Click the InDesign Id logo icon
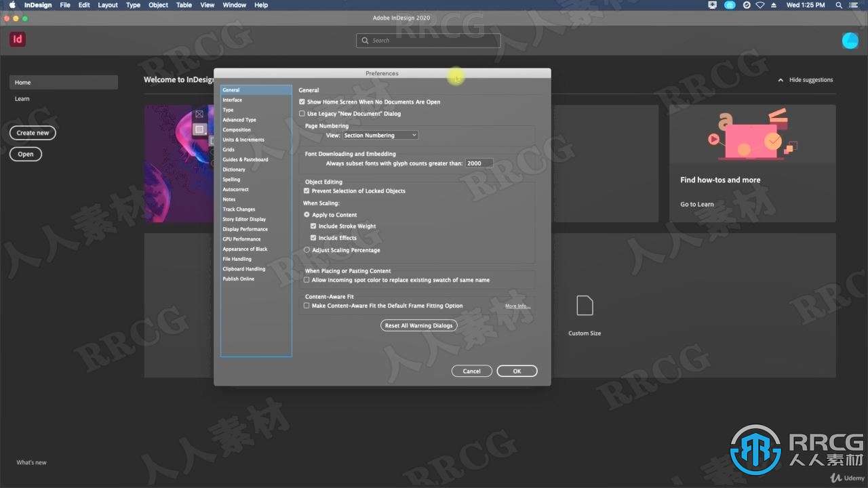Screen dimensions: 868x488 pos(18,39)
